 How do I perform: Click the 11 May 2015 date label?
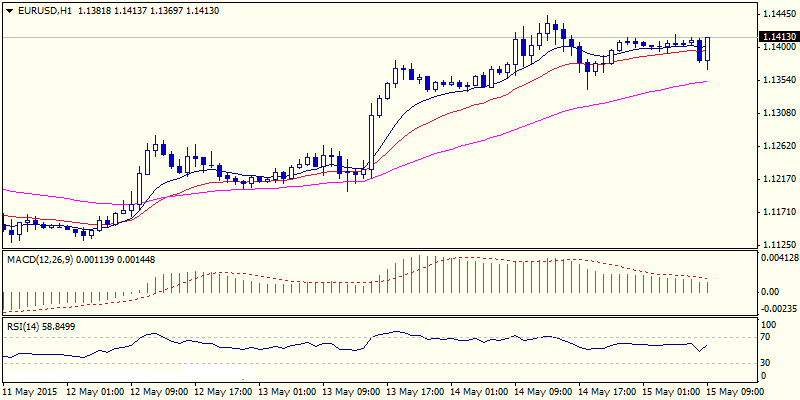pos(29,391)
